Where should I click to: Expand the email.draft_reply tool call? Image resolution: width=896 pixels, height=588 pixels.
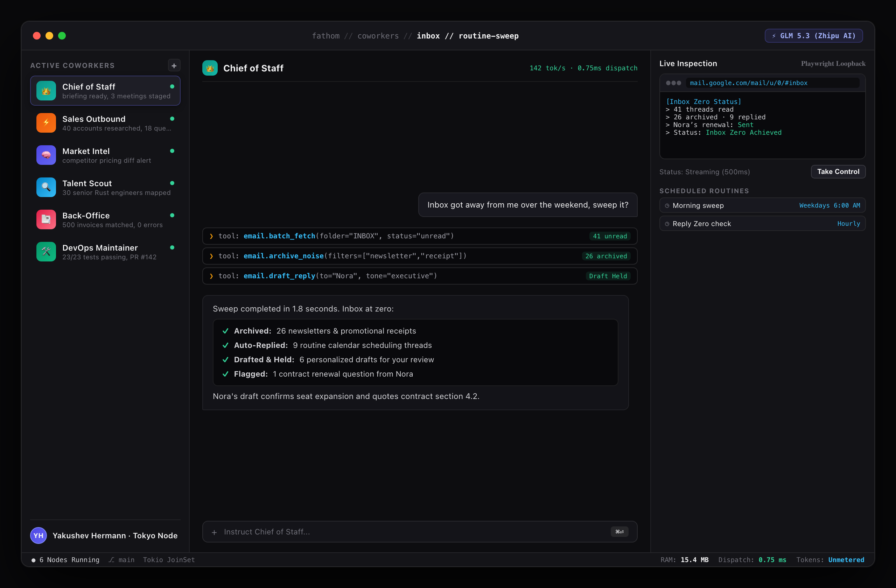[x=420, y=276]
